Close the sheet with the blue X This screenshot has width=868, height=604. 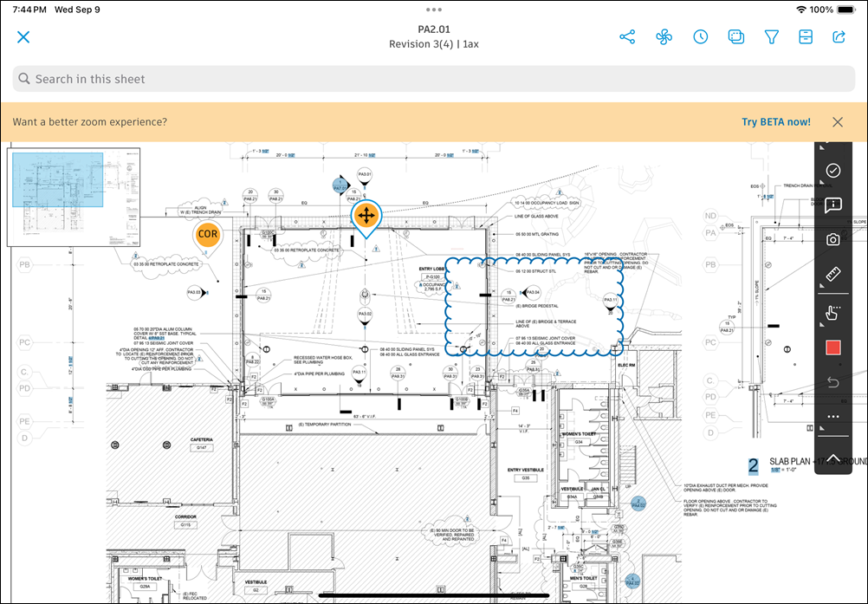23,37
